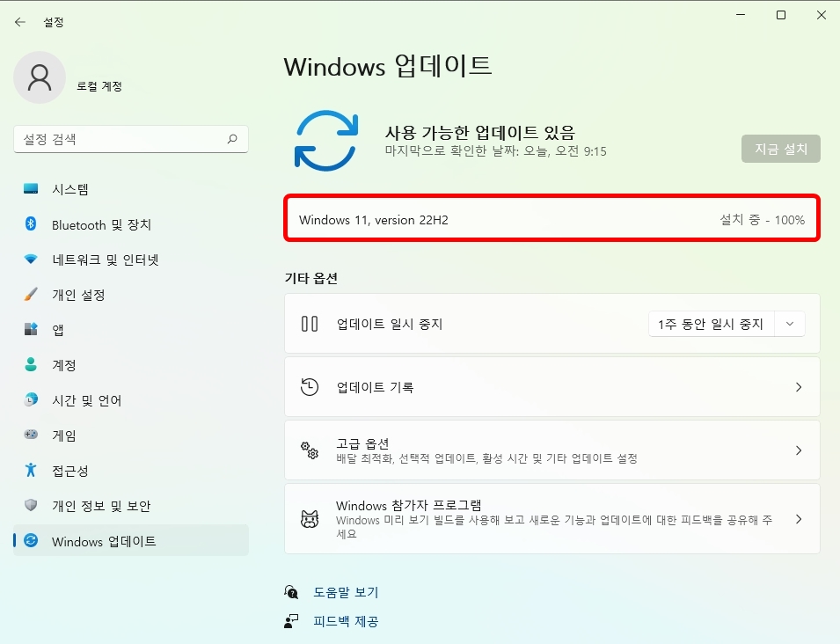Click the 1주 동안 일시 중지 button
Screen dimensions: 840x644
[x=711, y=324]
